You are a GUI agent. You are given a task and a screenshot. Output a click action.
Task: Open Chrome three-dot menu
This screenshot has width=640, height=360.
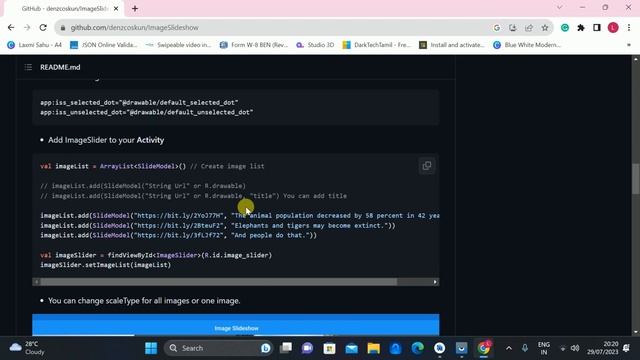(x=629, y=28)
